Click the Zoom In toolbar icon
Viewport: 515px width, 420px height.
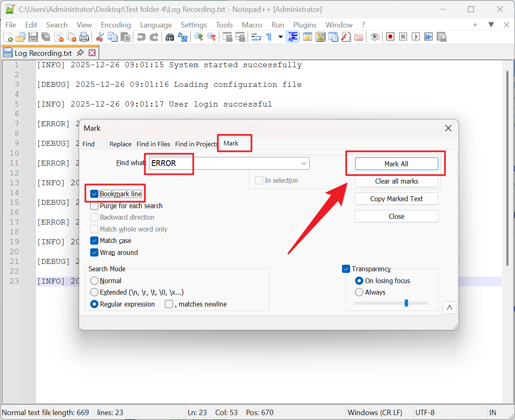coord(198,37)
